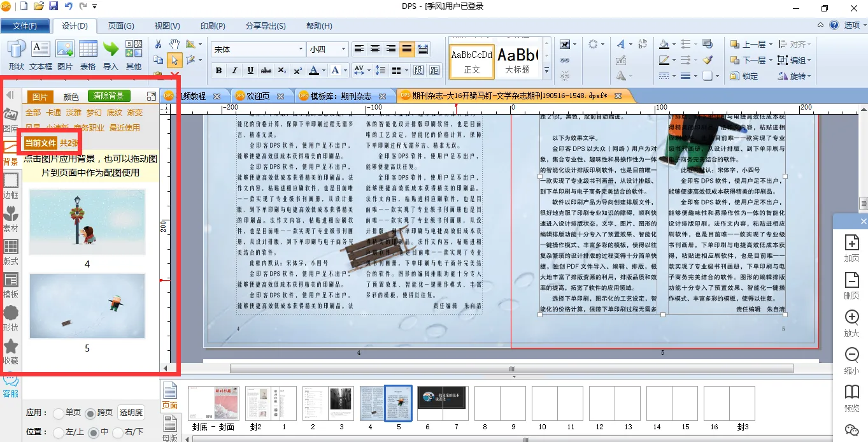Select the hand pan tool
The width and height of the screenshot is (868, 442).
(x=174, y=44)
